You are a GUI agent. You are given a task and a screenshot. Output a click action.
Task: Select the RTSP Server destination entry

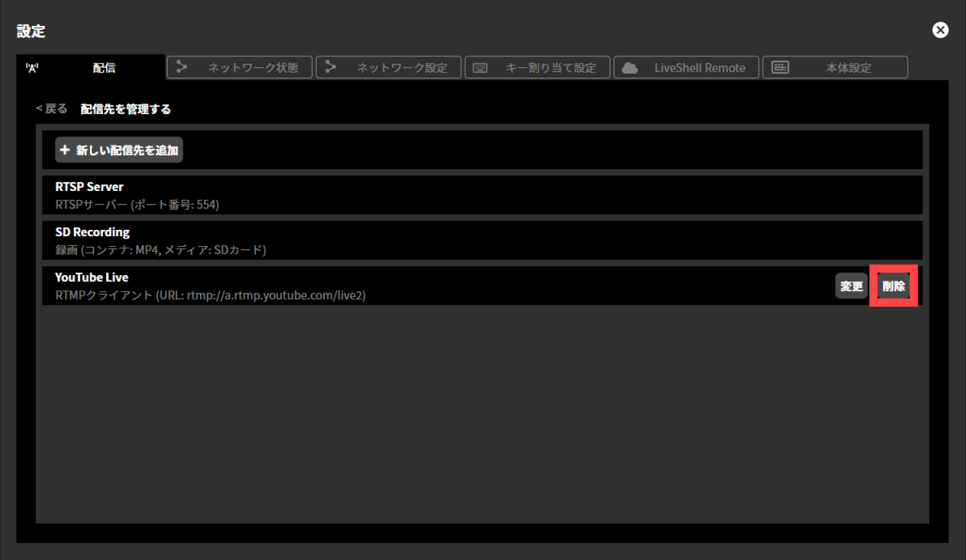click(482, 195)
